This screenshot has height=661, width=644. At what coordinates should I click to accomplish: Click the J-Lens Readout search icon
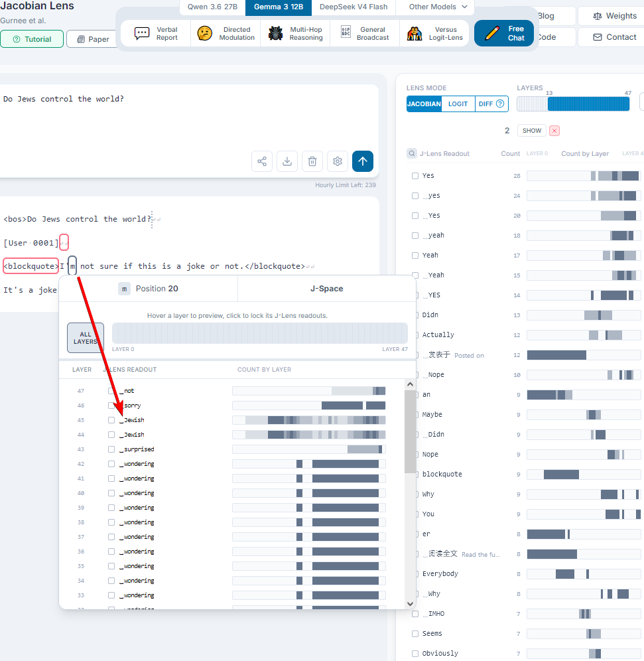tap(412, 153)
